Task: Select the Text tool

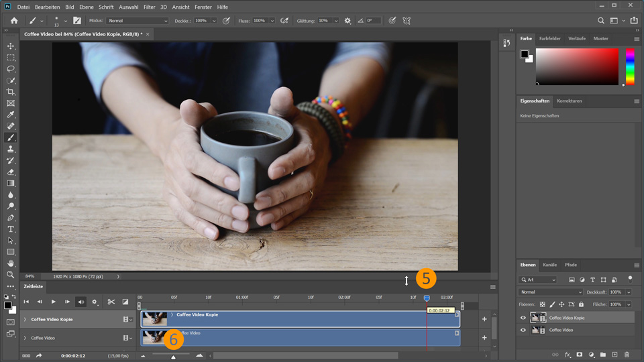Action: (11, 229)
